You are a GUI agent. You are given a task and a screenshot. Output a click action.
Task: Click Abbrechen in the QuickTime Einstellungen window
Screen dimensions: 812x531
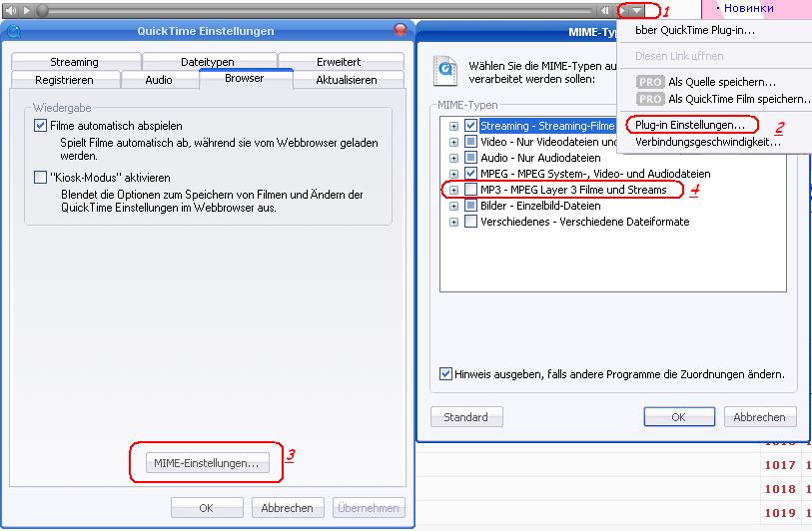pyautogui.click(x=288, y=508)
